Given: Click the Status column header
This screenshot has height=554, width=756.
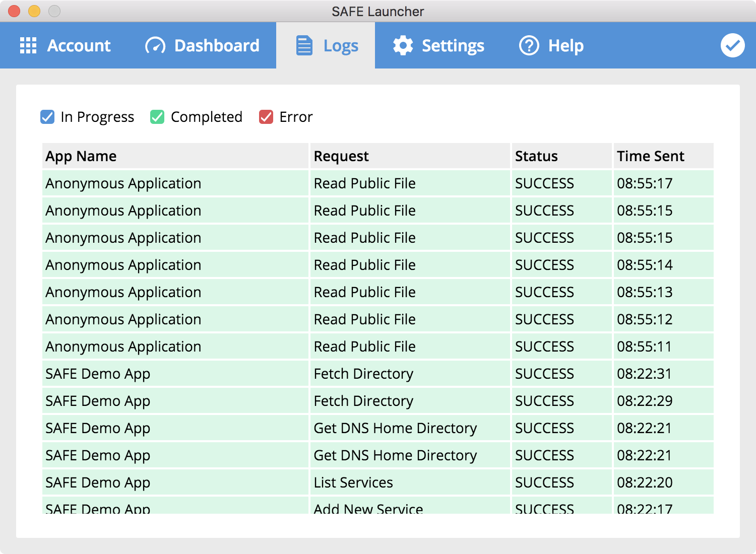Looking at the screenshot, I should (x=562, y=156).
